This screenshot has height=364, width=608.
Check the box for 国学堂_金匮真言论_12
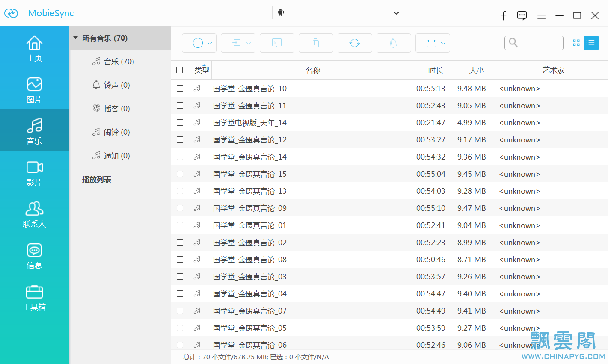(x=180, y=140)
